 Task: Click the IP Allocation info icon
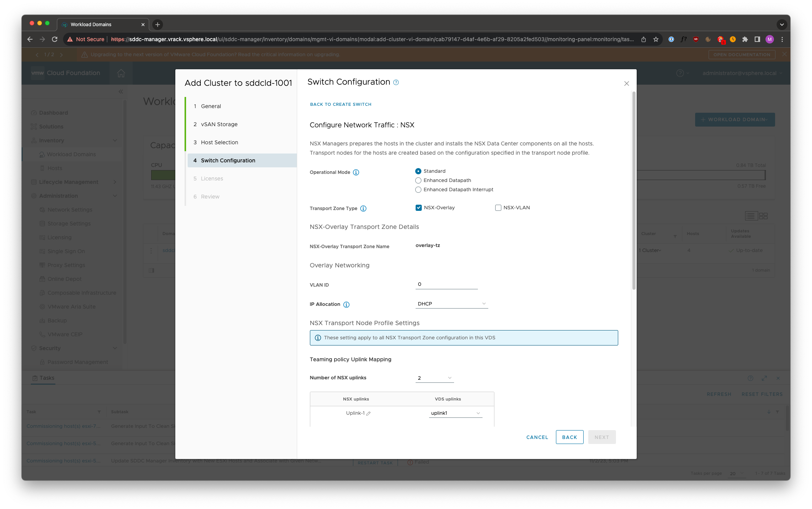346,305
